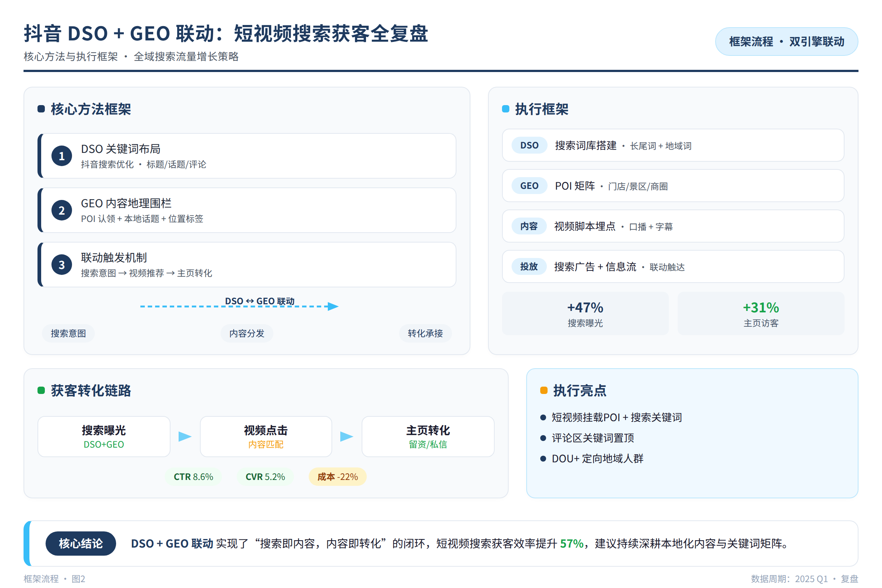882x588 pixels.
Task: Click text POI 矩阵
Action: pos(575,186)
